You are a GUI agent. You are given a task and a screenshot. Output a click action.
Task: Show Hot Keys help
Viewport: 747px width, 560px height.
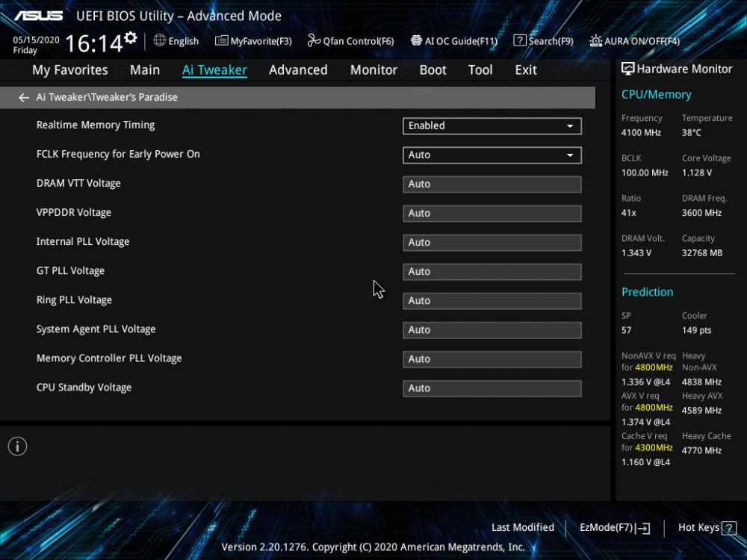[707, 528]
